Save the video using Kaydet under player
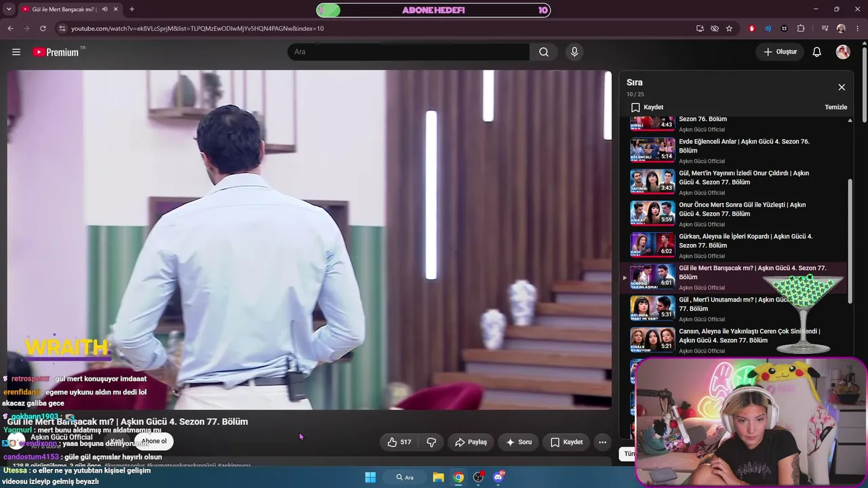This screenshot has width=868, height=488. tap(566, 442)
